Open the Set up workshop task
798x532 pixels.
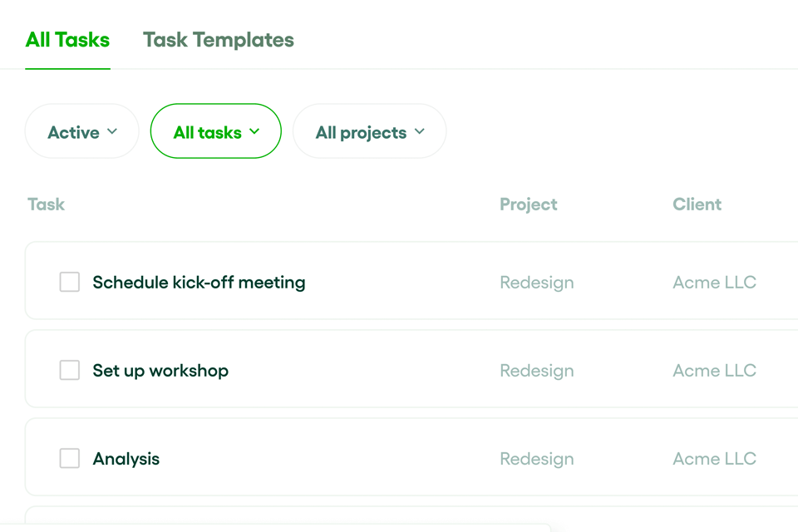click(x=160, y=371)
